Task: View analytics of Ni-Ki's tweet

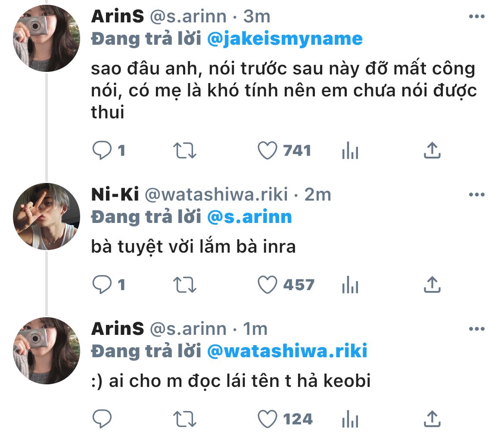Action: [x=350, y=285]
